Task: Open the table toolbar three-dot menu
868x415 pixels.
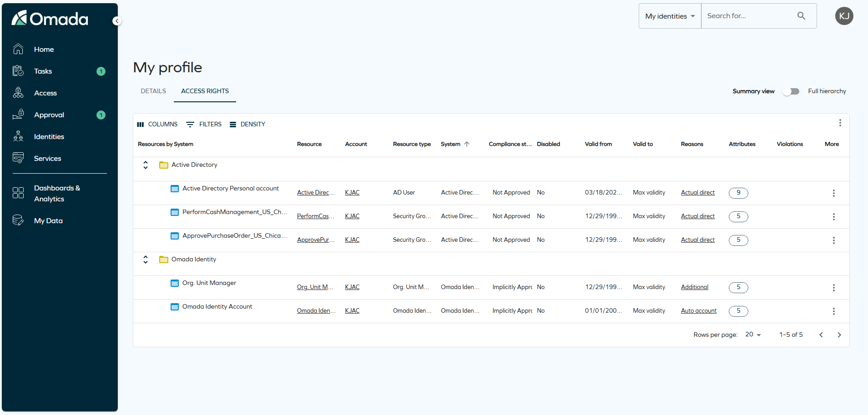Action: [x=840, y=123]
